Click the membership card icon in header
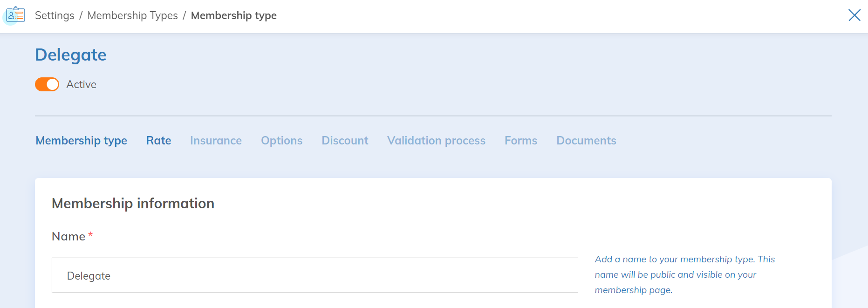Image resolution: width=868 pixels, height=308 pixels. pos(15,15)
